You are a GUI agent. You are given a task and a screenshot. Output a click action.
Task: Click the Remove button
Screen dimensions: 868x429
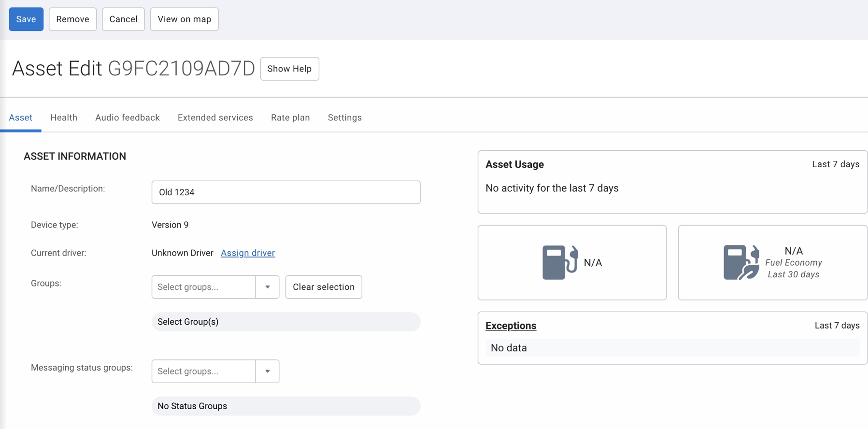[72, 19]
